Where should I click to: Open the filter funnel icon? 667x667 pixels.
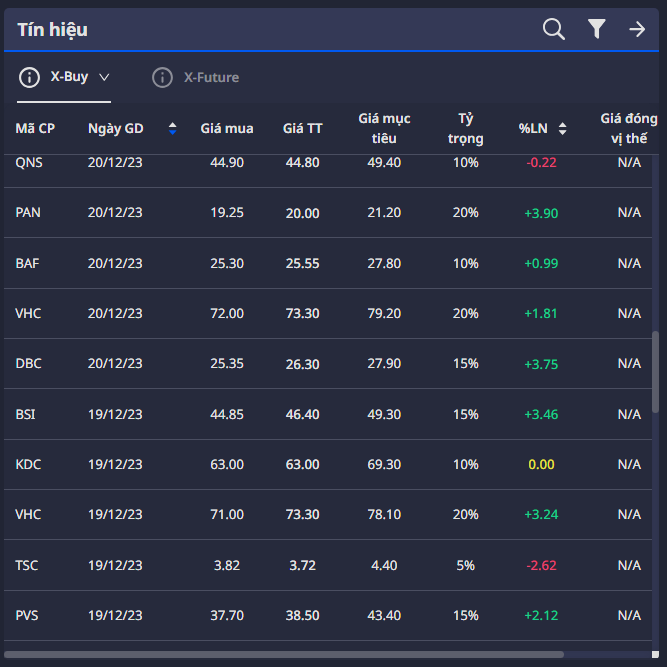[x=597, y=29]
